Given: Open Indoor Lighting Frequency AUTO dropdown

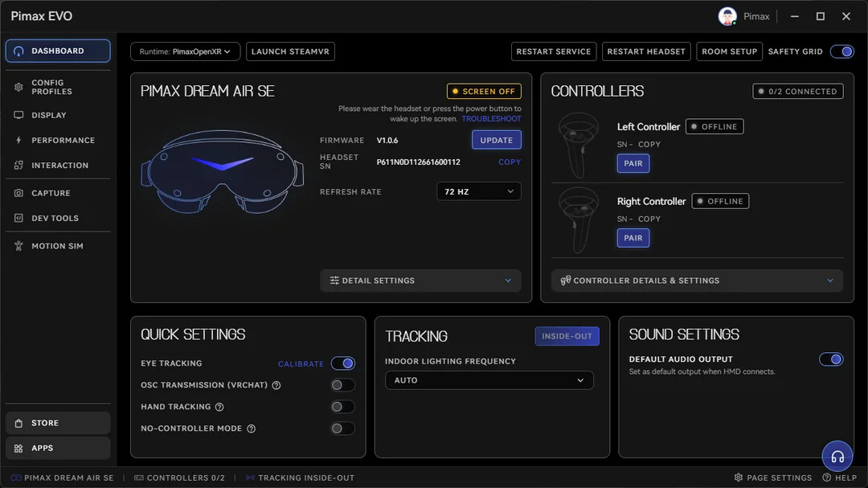Looking at the screenshot, I should coord(489,380).
